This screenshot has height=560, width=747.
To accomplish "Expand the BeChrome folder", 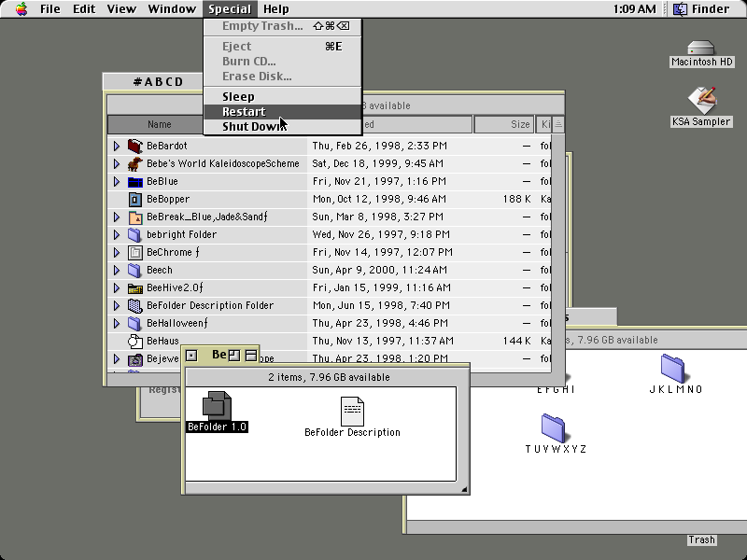I will pos(116,252).
